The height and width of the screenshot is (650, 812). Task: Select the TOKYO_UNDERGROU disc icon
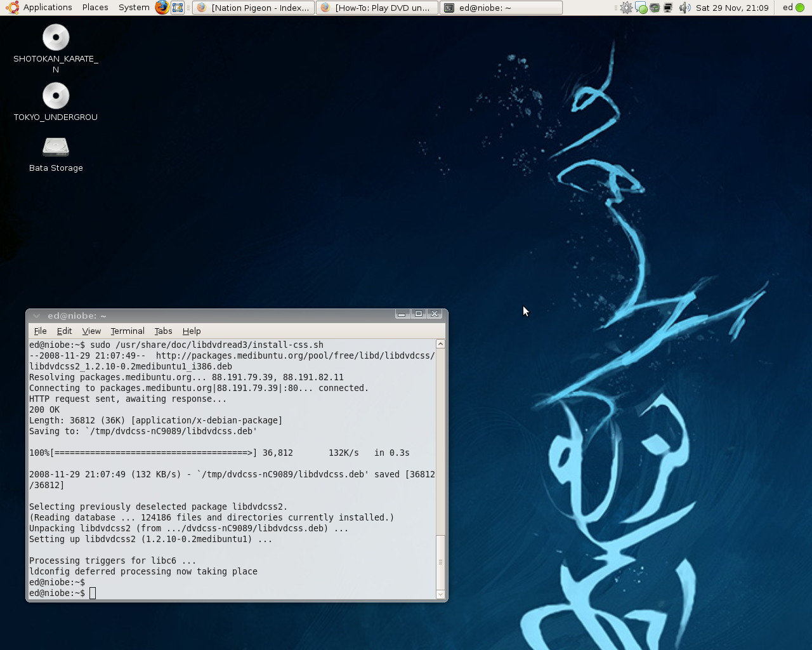coord(56,96)
